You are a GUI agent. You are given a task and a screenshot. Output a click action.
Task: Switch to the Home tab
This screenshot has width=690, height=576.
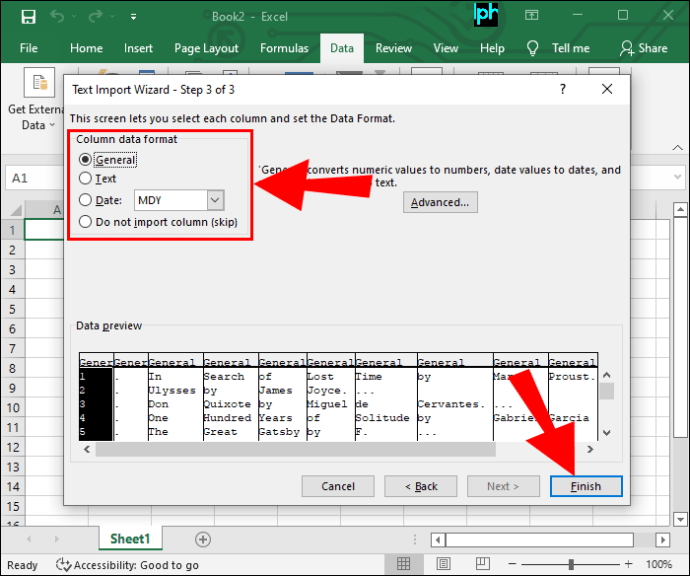86,48
